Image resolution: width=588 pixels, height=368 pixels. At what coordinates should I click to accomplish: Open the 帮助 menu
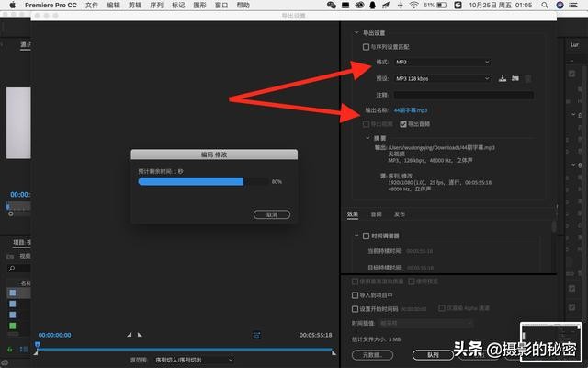[243, 5]
